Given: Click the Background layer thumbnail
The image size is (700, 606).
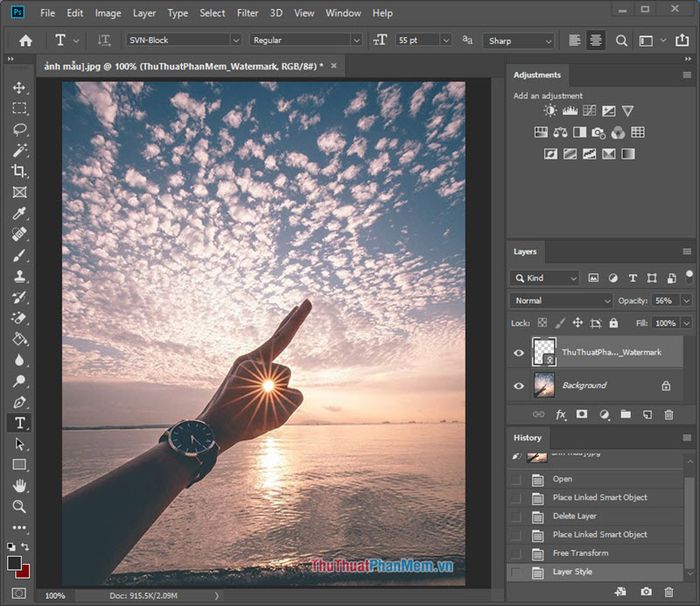Looking at the screenshot, I should pos(544,385).
